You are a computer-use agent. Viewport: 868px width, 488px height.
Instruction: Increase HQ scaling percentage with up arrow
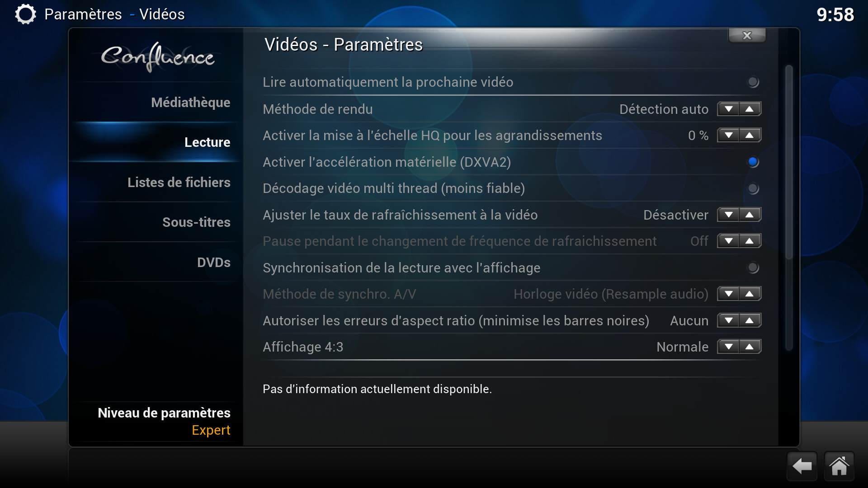point(750,135)
